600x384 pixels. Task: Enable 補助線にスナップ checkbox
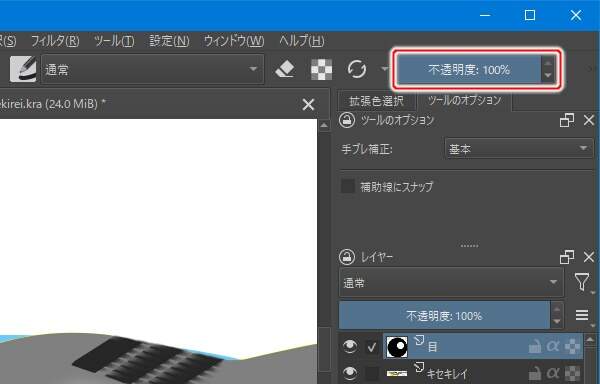click(x=348, y=187)
